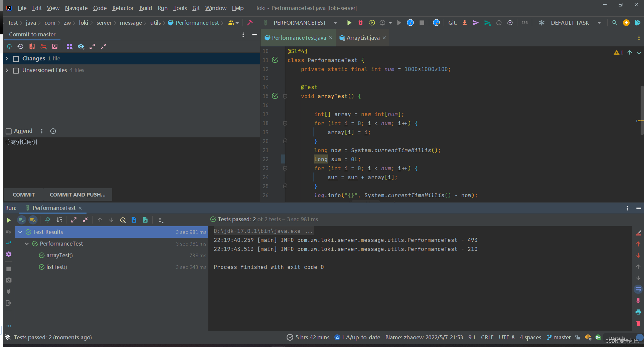
Task: Run PERFORMANCETEST with the green play button
Action: (349, 23)
